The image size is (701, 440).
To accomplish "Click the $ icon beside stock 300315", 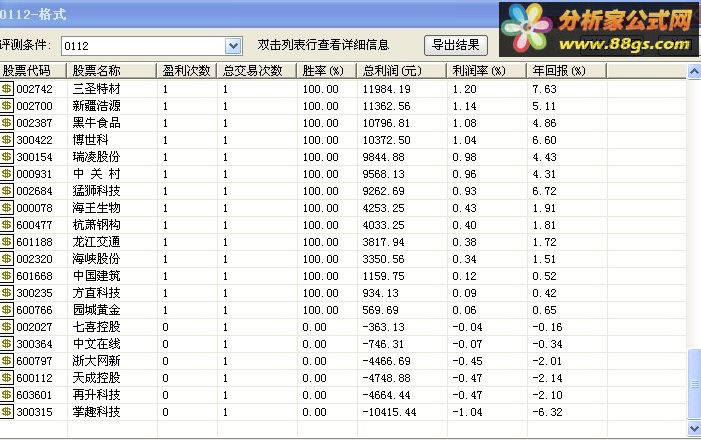I will coord(7,411).
